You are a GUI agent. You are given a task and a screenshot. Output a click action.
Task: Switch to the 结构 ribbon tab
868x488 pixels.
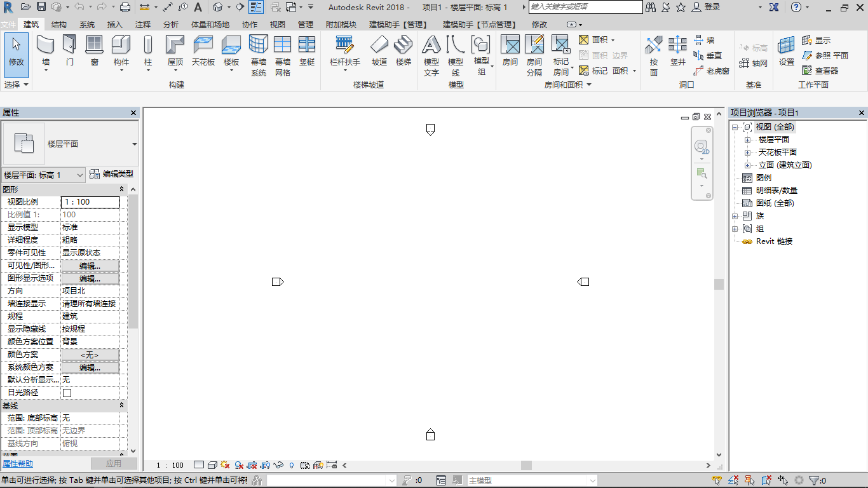tap(58, 24)
